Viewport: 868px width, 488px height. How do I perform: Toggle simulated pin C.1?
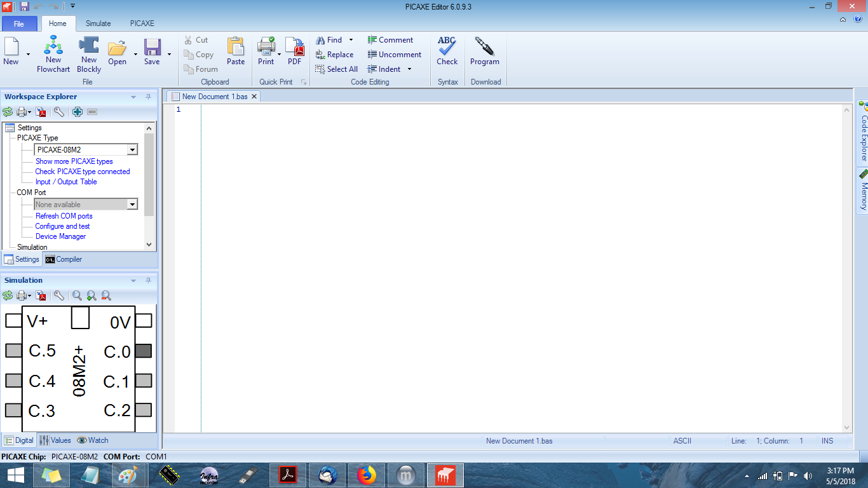143,381
